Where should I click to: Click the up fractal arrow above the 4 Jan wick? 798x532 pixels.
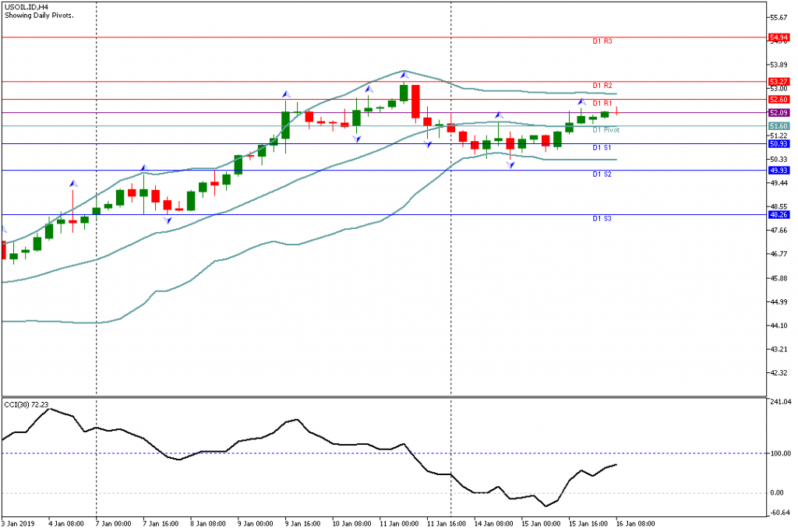tap(72, 183)
